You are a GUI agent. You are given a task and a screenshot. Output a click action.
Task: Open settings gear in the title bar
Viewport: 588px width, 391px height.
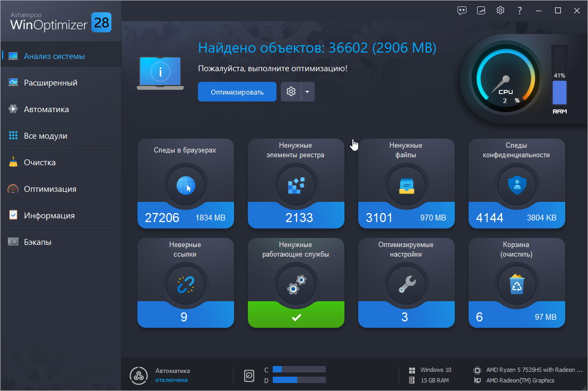click(x=500, y=11)
